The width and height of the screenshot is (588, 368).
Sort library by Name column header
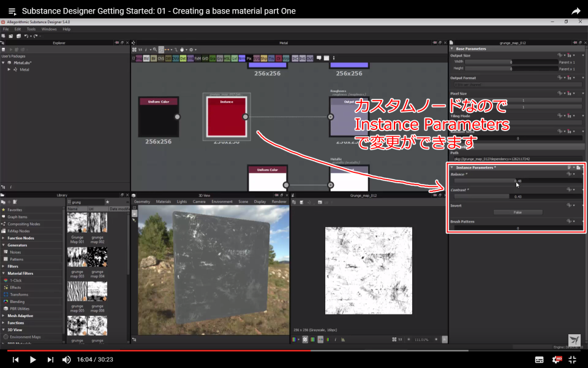tap(77, 209)
